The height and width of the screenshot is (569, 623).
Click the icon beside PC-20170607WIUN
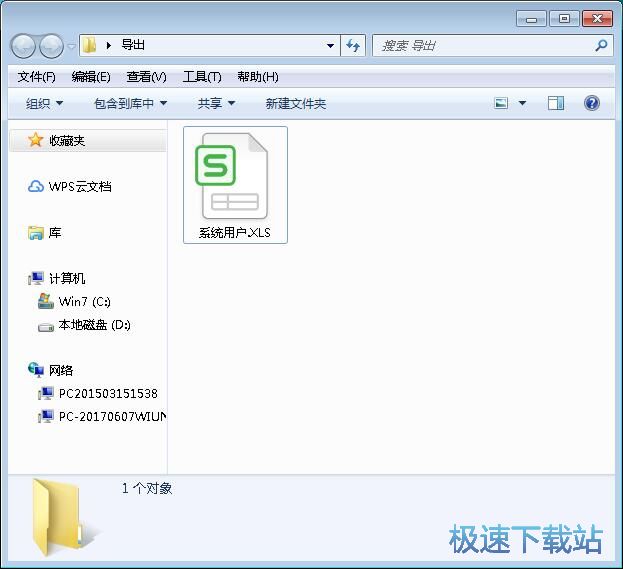tap(46, 416)
